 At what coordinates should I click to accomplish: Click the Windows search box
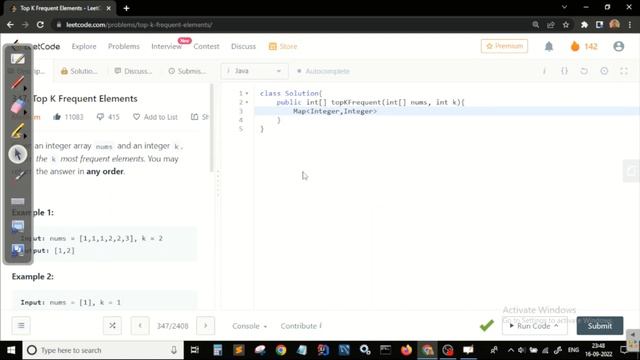coord(103,350)
